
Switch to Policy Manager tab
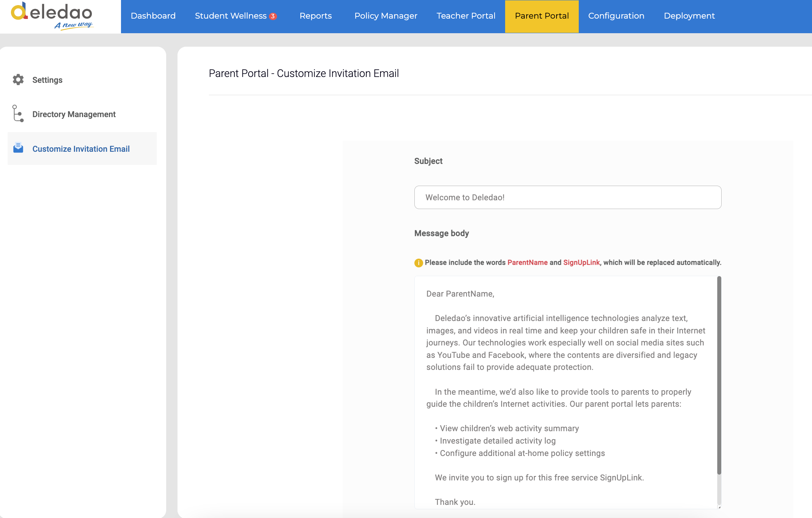click(386, 16)
